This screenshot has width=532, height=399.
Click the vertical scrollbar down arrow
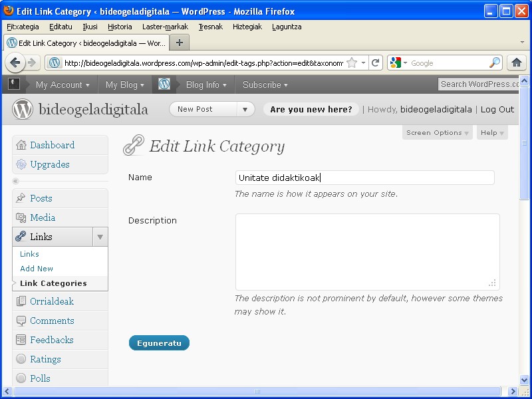524,380
